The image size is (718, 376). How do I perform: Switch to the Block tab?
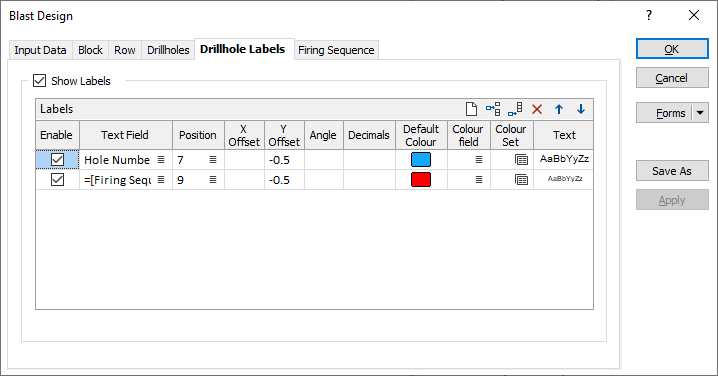coord(90,50)
